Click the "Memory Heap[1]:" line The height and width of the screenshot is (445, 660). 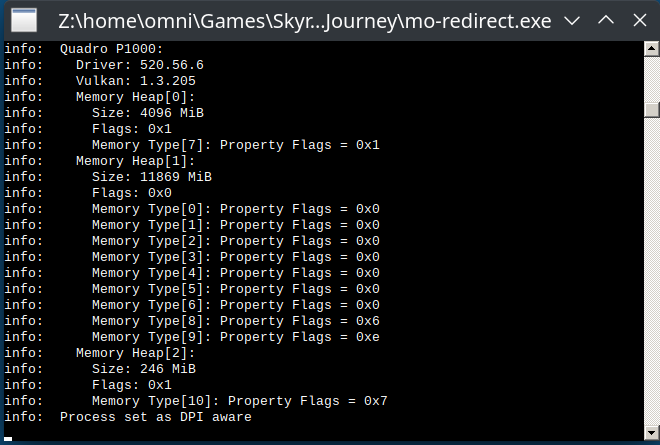(x=135, y=161)
